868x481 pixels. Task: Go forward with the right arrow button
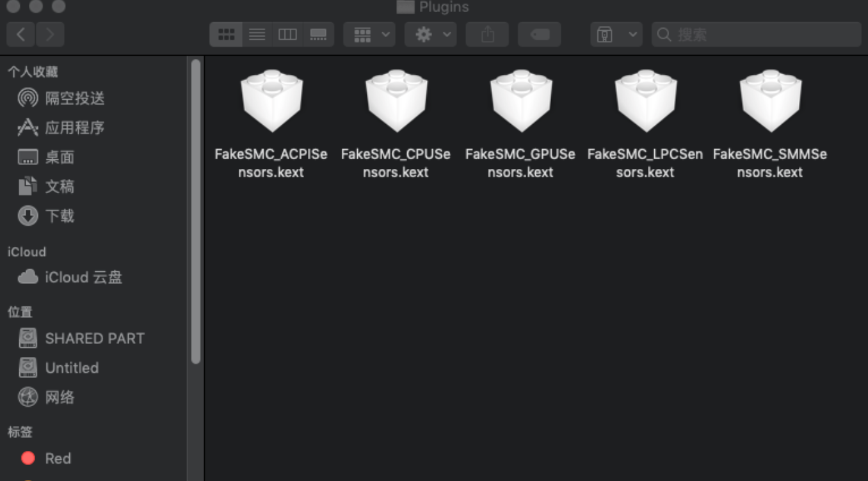click(50, 35)
